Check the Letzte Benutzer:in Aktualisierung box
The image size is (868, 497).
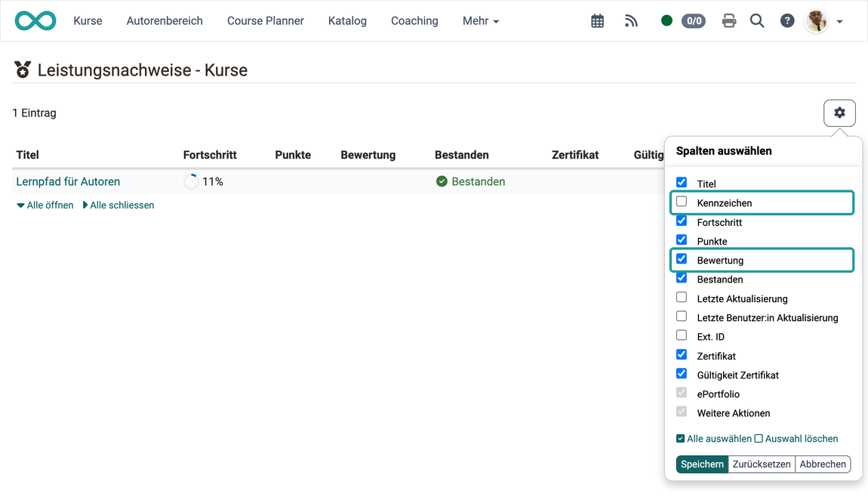pos(682,316)
